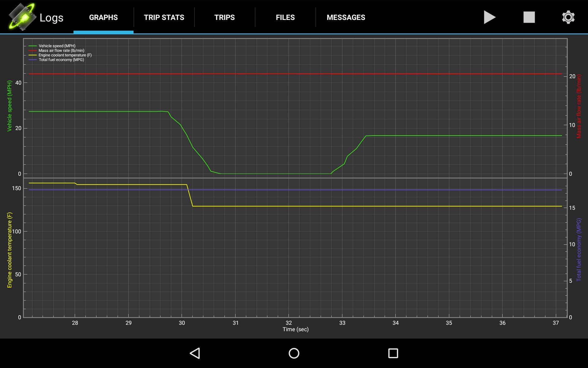Click the 40 label on vehicle speed axis
588x368 pixels.
(x=18, y=83)
